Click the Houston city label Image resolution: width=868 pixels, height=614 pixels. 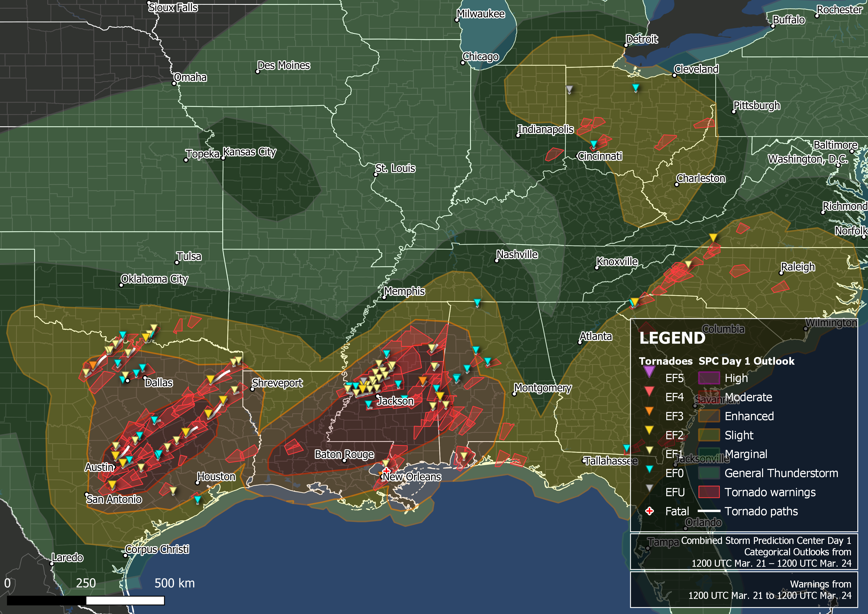[x=216, y=477]
